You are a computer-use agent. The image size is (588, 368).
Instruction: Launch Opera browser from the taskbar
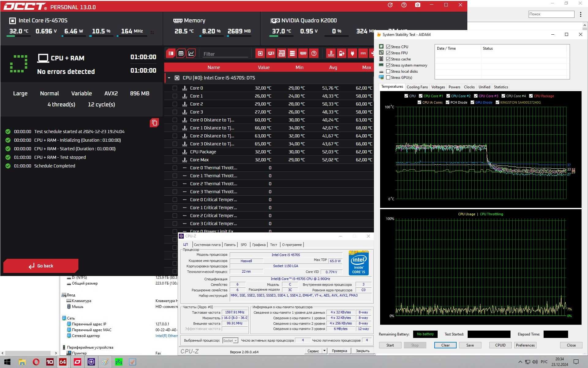(36, 362)
